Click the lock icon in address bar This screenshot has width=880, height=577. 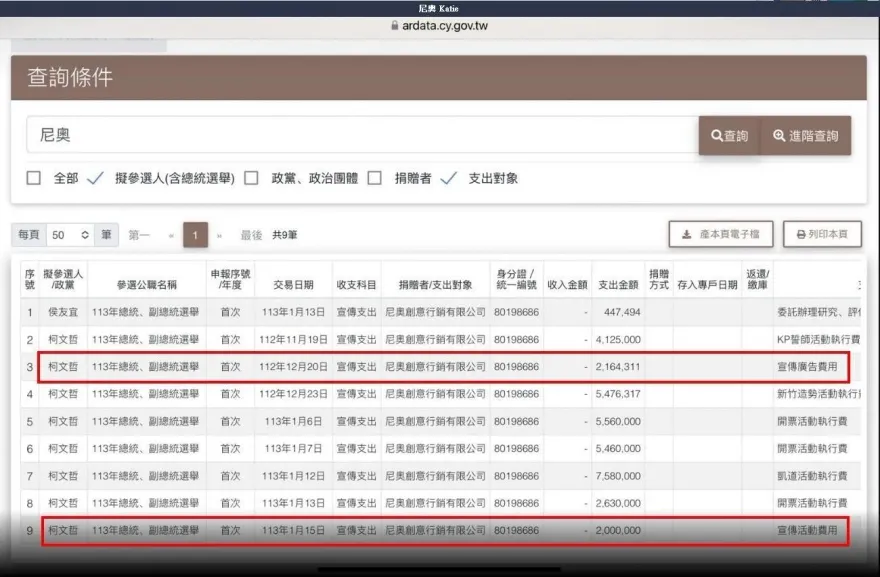click(x=396, y=27)
